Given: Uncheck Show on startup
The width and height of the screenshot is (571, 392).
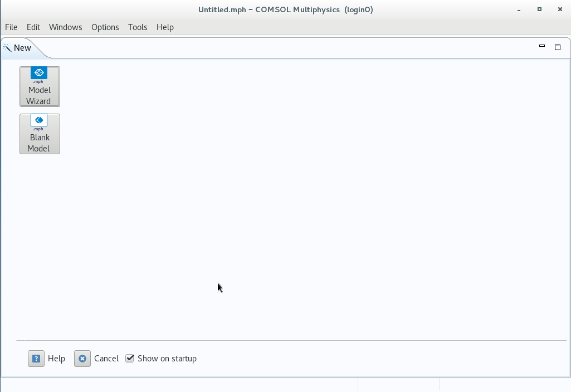Looking at the screenshot, I should tap(130, 358).
